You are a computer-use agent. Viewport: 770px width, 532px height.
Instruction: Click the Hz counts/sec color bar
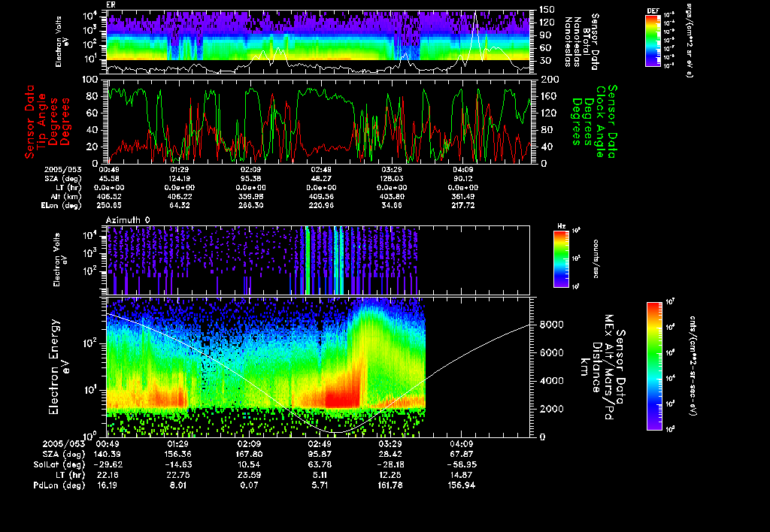(x=559, y=260)
